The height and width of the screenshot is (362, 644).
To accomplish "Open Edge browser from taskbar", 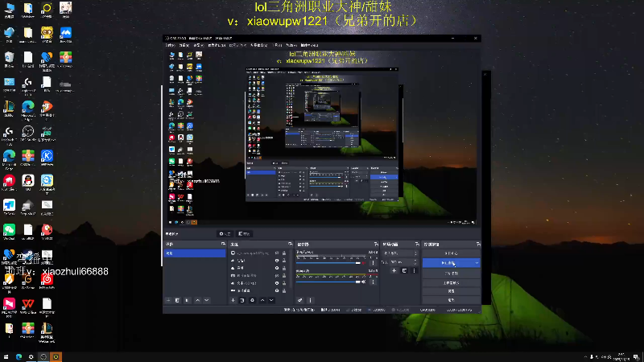I will [19, 357].
